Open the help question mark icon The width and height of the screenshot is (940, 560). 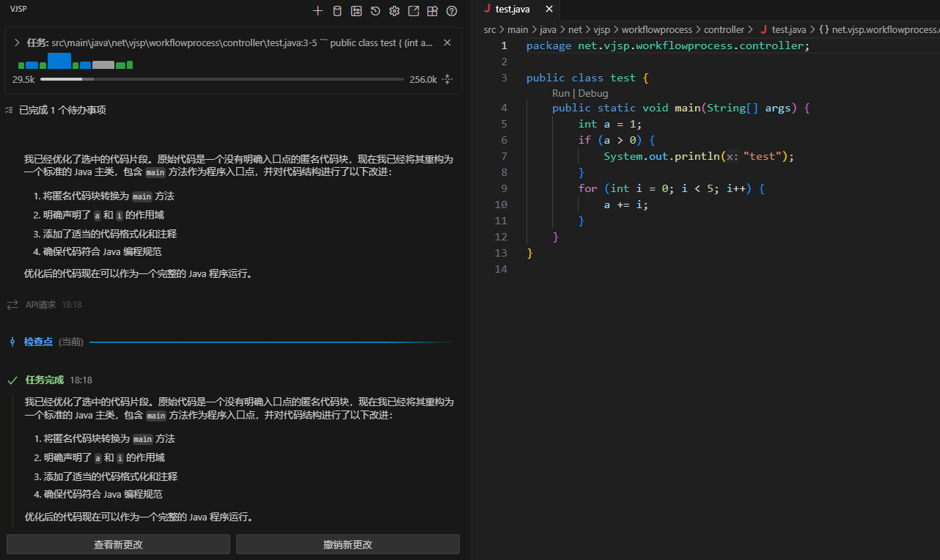[x=452, y=11]
